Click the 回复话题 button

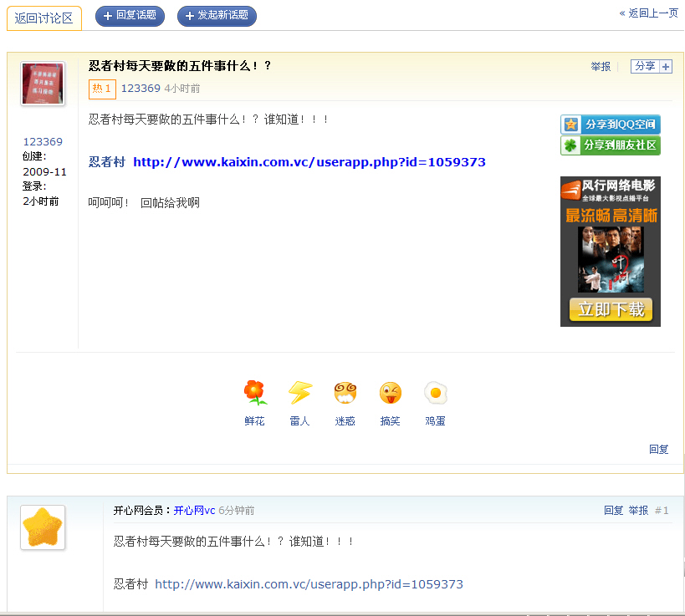tap(130, 16)
